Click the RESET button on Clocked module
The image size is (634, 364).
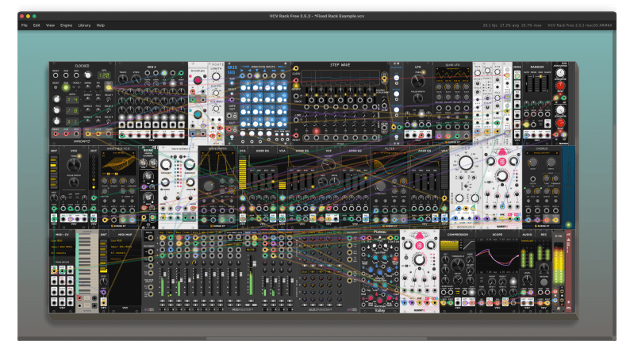click(x=56, y=87)
